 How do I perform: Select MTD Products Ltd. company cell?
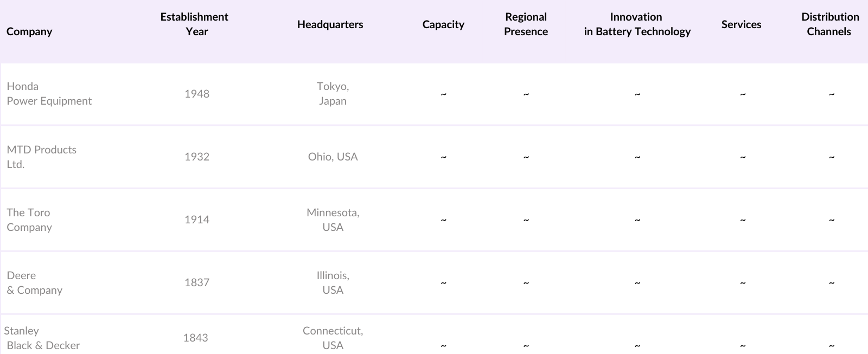point(41,157)
